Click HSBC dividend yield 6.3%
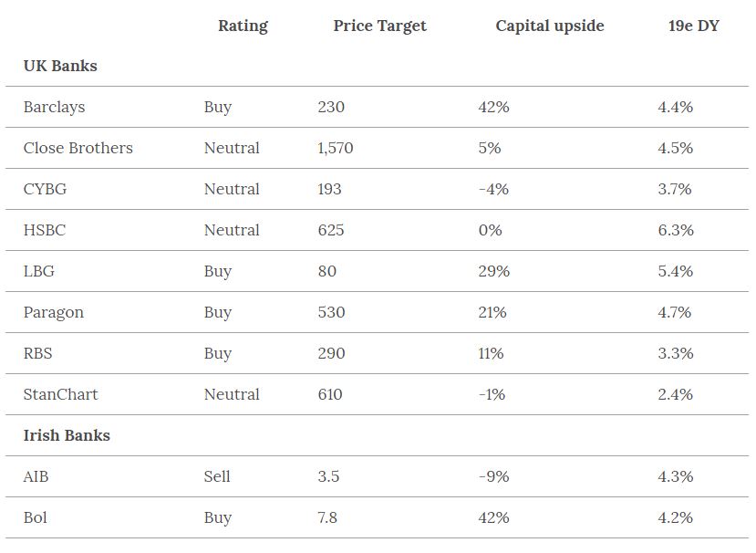 (x=675, y=230)
